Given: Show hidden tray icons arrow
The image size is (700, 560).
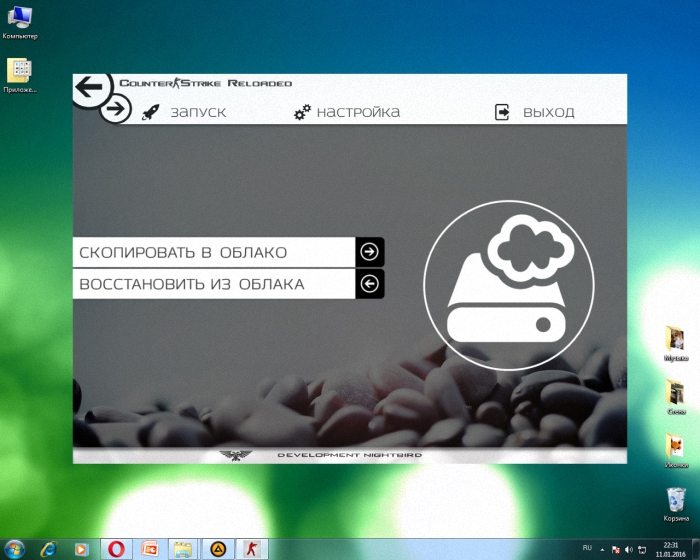Looking at the screenshot, I should click(602, 550).
